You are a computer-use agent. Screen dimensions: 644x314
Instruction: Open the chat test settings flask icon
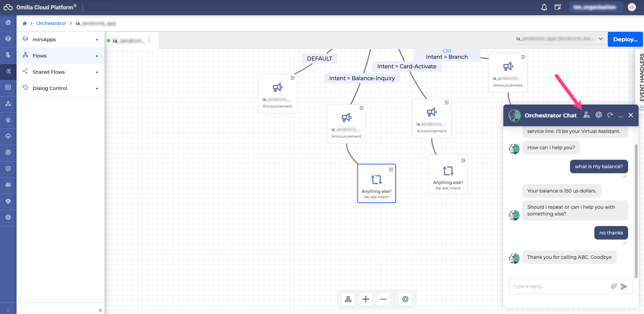[587, 115]
